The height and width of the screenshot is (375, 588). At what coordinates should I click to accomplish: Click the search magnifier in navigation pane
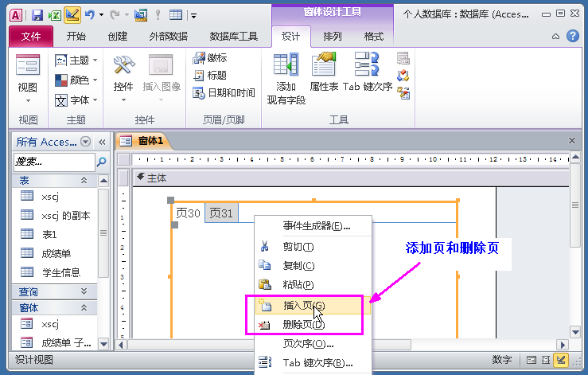101,162
